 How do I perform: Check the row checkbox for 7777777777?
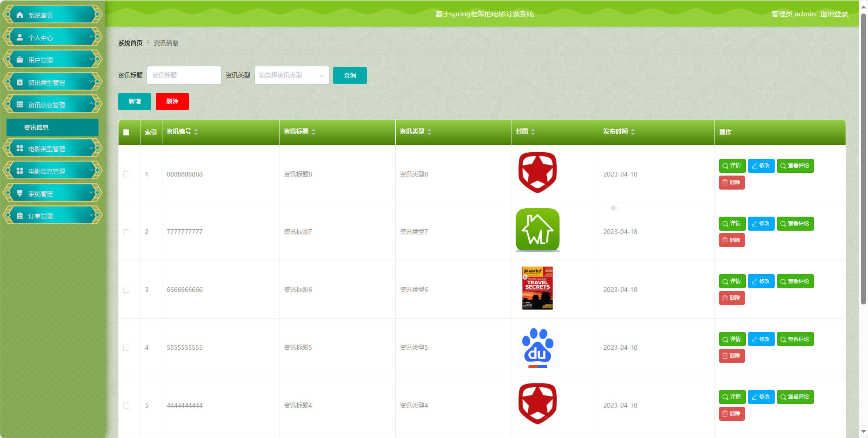(x=126, y=232)
